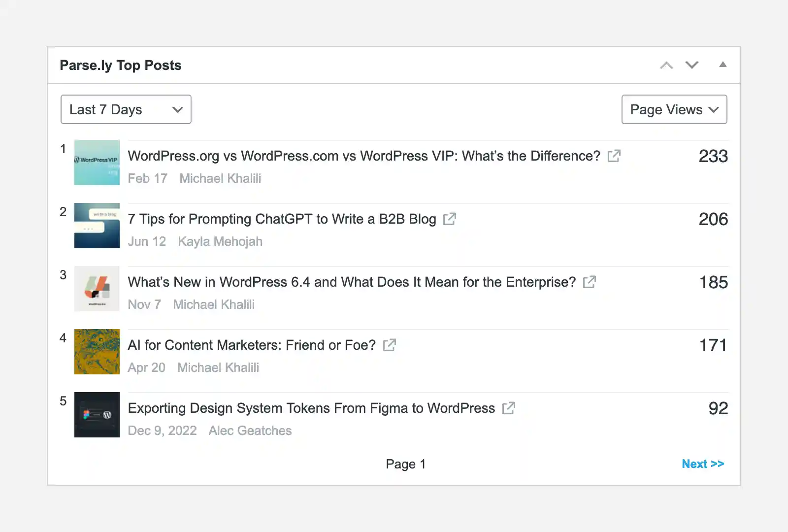Open WordPress.org vs WordPress.com article in new tab
The image size is (788, 532).
coord(614,156)
